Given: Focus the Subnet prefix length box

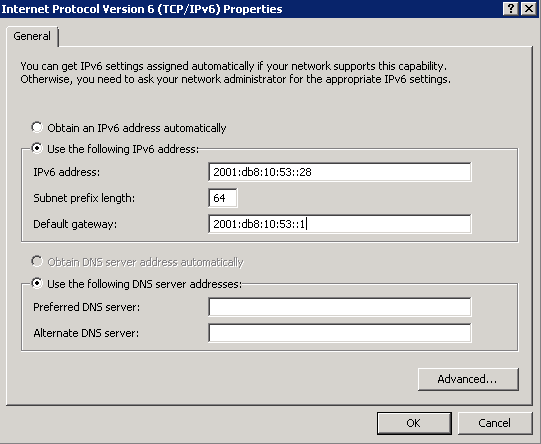Looking at the screenshot, I should click(x=223, y=198).
